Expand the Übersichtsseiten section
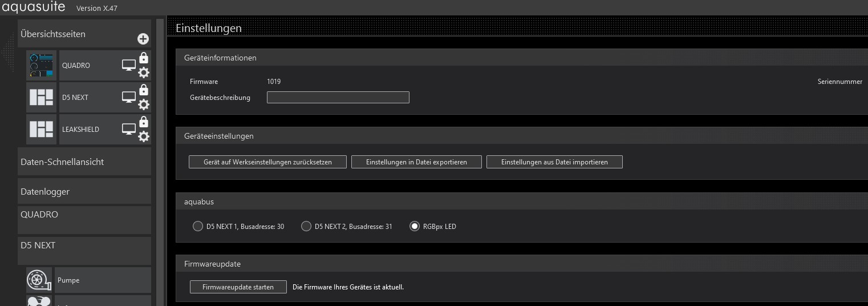Screen dimensions: 868x306 coord(84,34)
